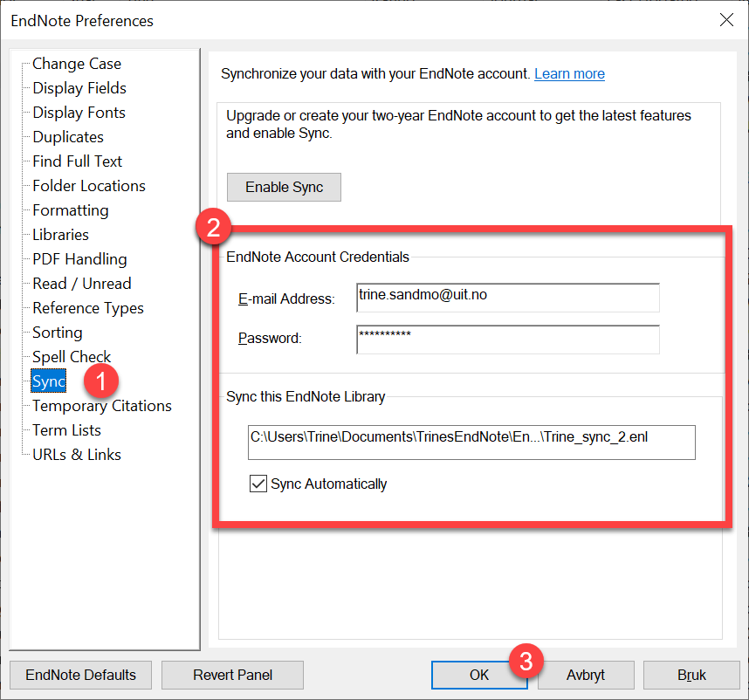The height and width of the screenshot is (700, 749).
Task: Restore settings with EndNote Defaults button
Action: click(x=80, y=675)
